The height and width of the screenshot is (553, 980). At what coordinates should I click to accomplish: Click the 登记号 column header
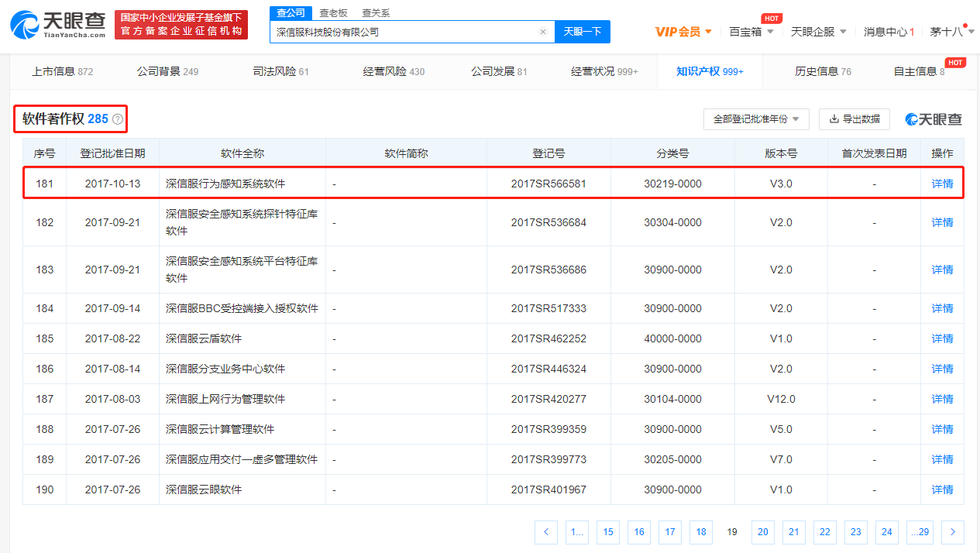[548, 153]
